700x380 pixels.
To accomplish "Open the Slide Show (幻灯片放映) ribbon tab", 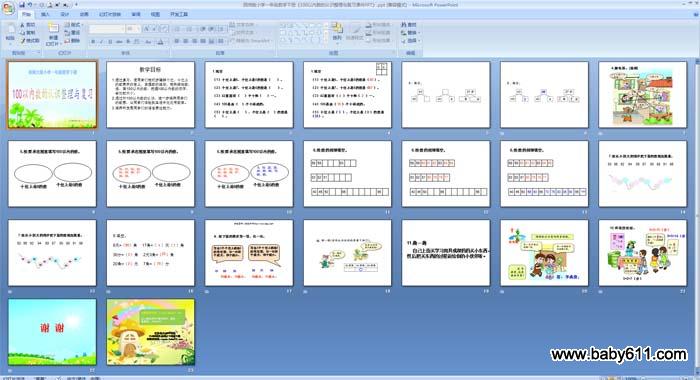I will (x=110, y=14).
